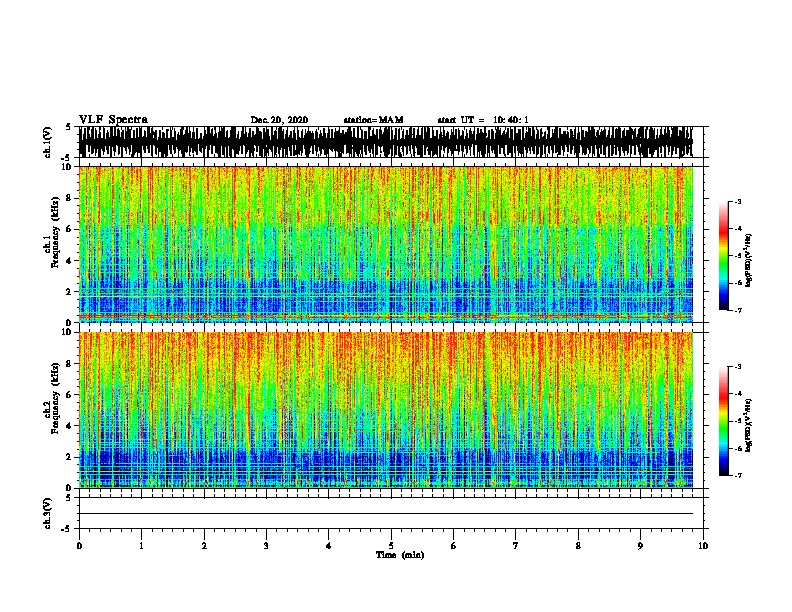The width and height of the screenshot is (792, 612).
Task: Click the "ch.1(V)" waveform axis label
Action: 48,142
